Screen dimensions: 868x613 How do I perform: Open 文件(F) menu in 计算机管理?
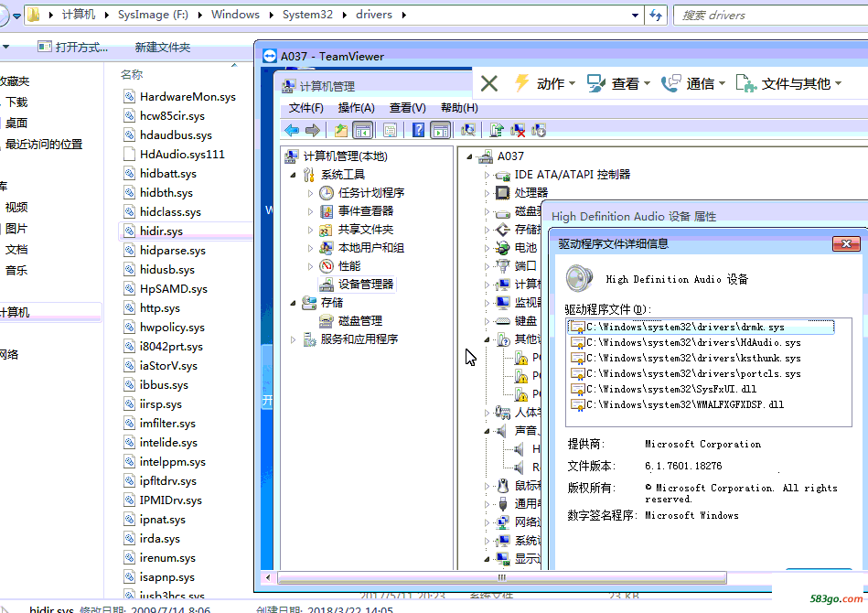pos(306,108)
